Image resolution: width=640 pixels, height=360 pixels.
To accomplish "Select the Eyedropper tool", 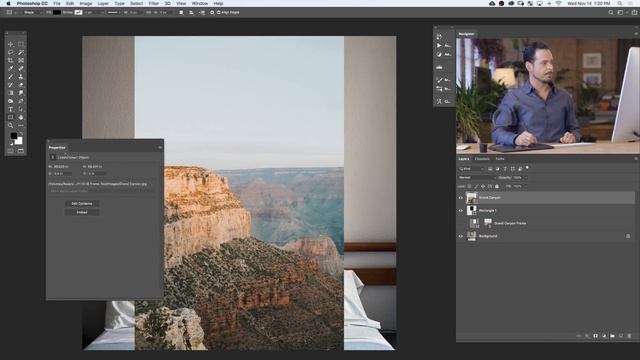I will point(11,69).
